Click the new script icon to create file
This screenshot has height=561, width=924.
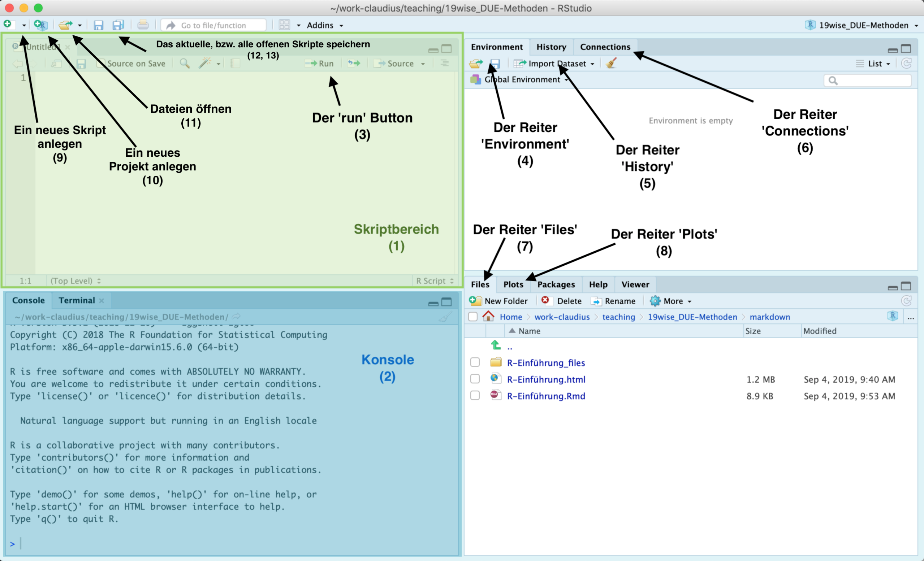9,25
